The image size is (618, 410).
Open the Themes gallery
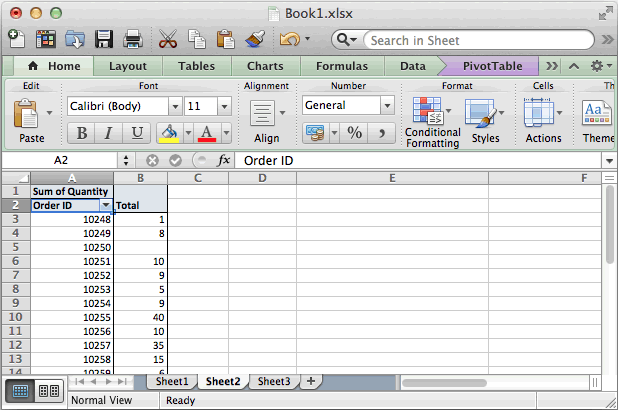598,120
